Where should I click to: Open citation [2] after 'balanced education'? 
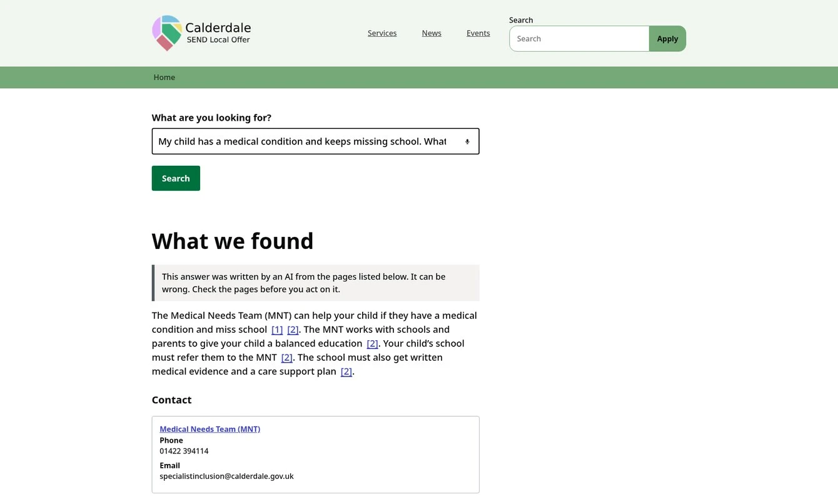[x=372, y=343]
